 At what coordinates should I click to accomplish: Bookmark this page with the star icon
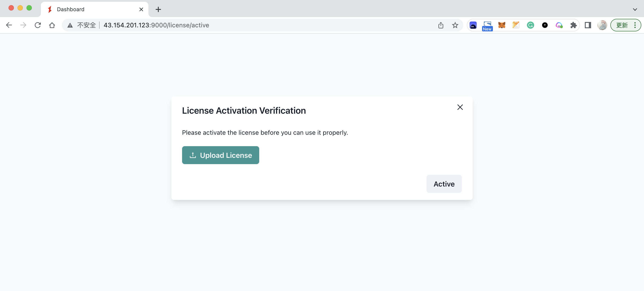pyautogui.click(x=455, y=25)
